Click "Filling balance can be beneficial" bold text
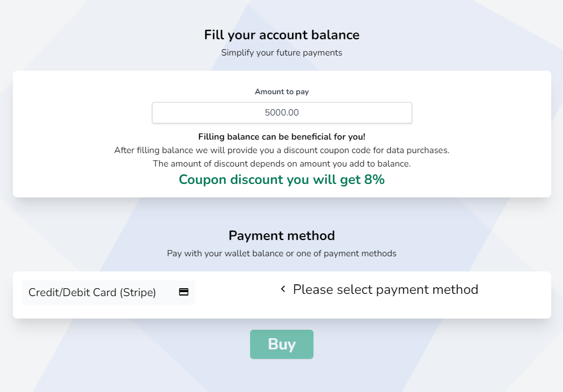 pyautogui.click(x=281, y=137)
